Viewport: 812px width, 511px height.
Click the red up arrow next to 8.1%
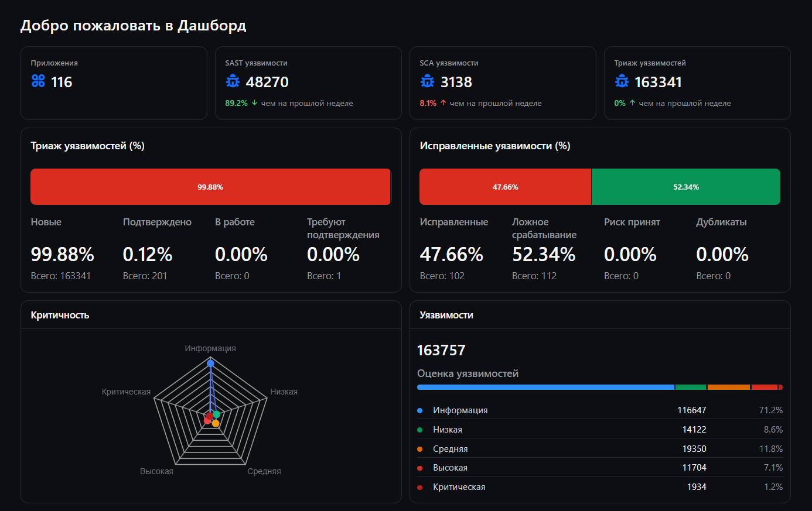(x=443, y=103)
